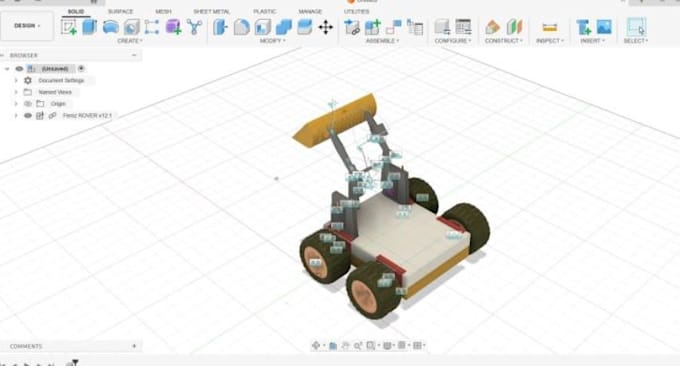Image resolution: width=680 pixels, height=366 pixels.
Task: Switch to the Plastic tab
Action: pos(265,11)
